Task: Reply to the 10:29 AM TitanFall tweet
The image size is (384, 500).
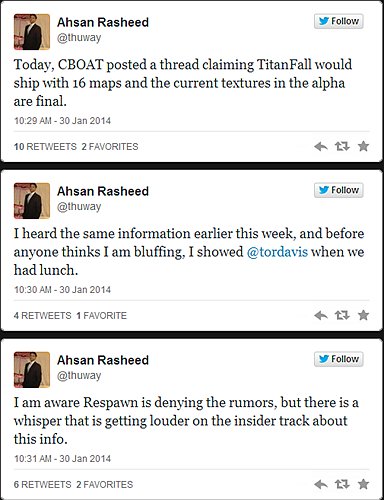Action: 321,146
